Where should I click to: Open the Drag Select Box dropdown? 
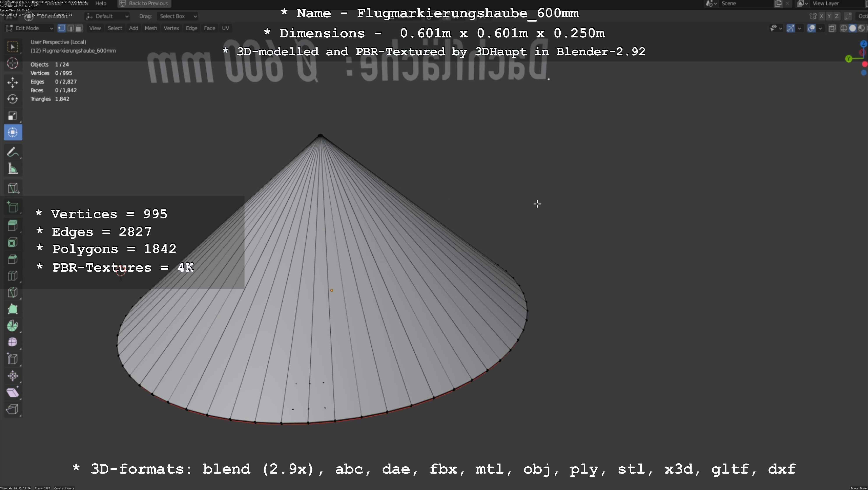(177, 16)
